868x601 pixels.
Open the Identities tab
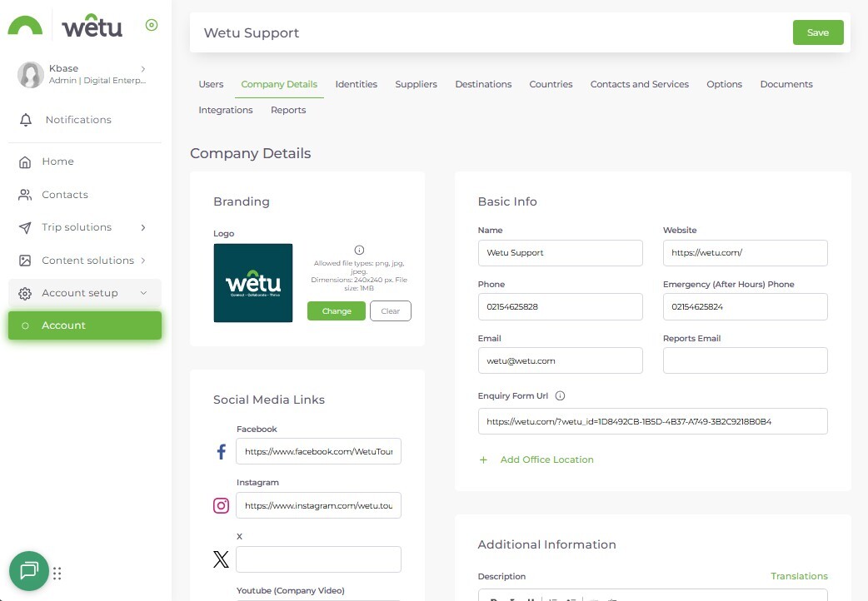(x=356, y=84)
